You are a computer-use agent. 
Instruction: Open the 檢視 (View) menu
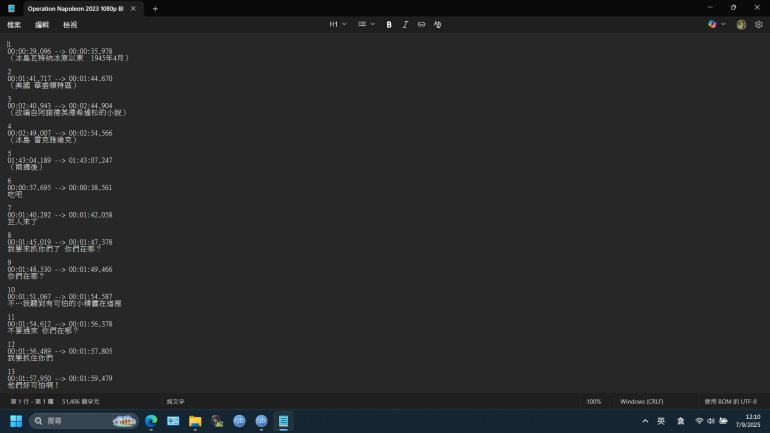(x=70, y=25)
